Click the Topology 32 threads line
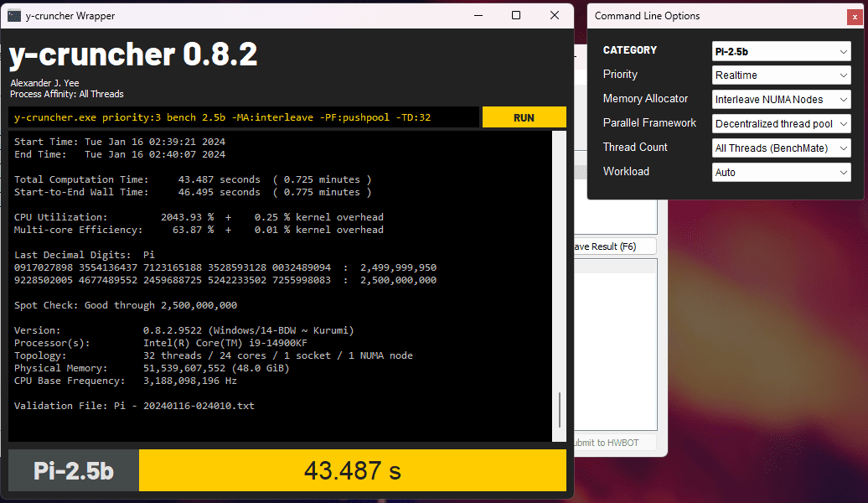The height and width of the screenshot is (503, 868). coord(214,355)
